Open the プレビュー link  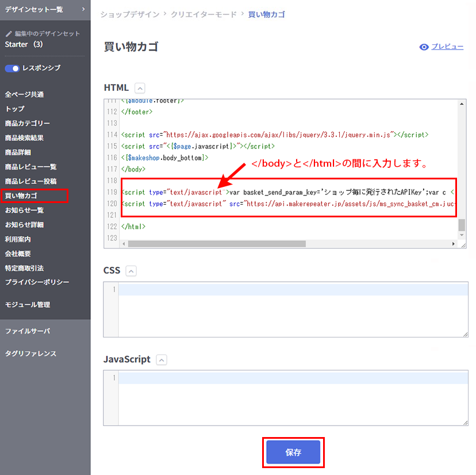click(447, 47)
